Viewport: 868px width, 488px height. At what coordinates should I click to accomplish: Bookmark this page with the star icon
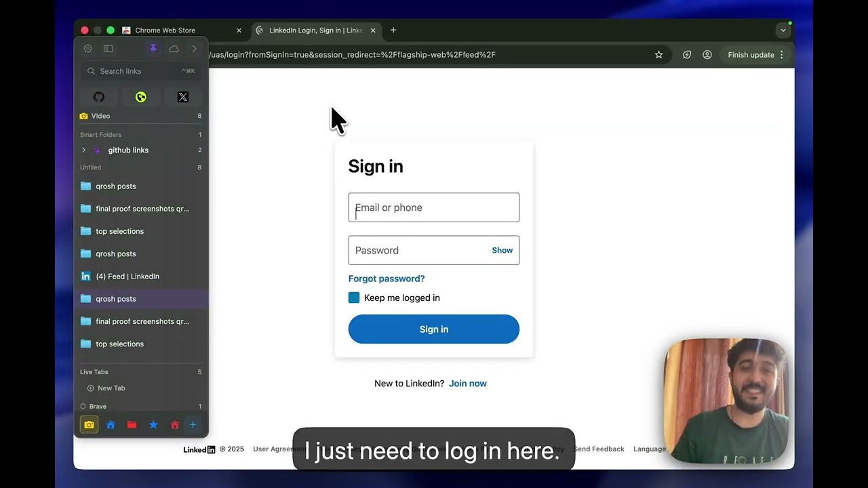658,55
